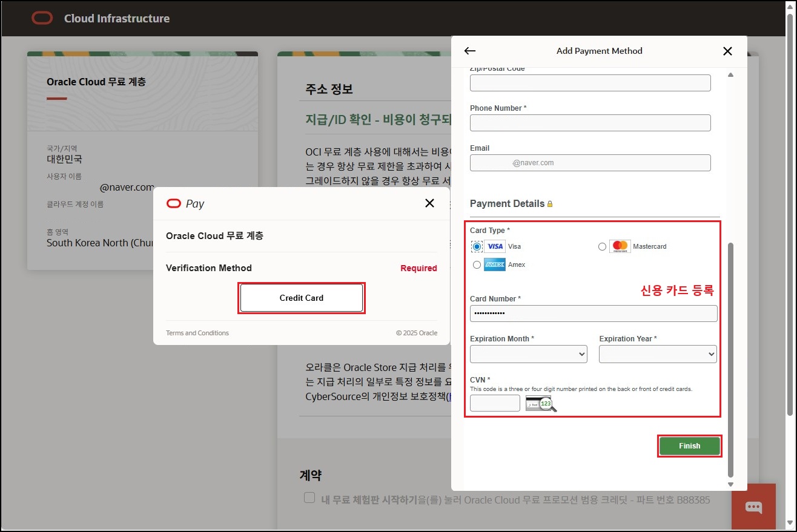The height and width of the screenshot is (532, 797).
Task: Go back with the Add Payment Method arrow
Action: pyautogui.click(x=469, y=51)
